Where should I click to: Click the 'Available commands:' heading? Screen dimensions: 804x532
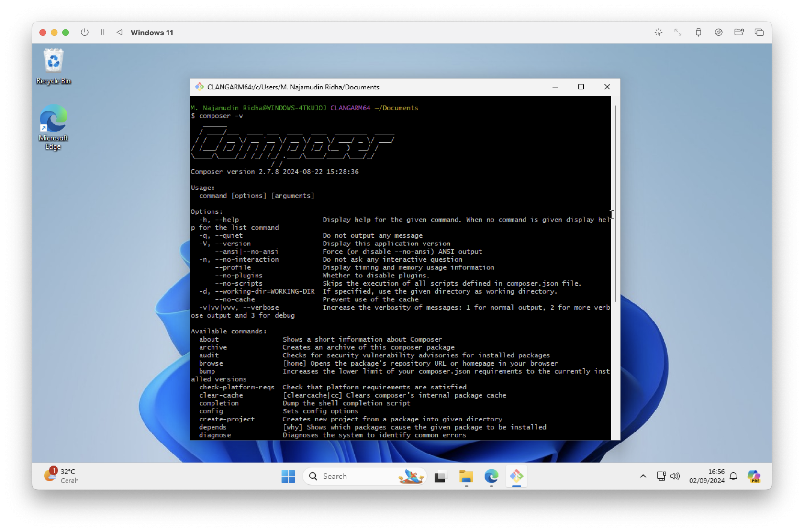pos(229,331)
